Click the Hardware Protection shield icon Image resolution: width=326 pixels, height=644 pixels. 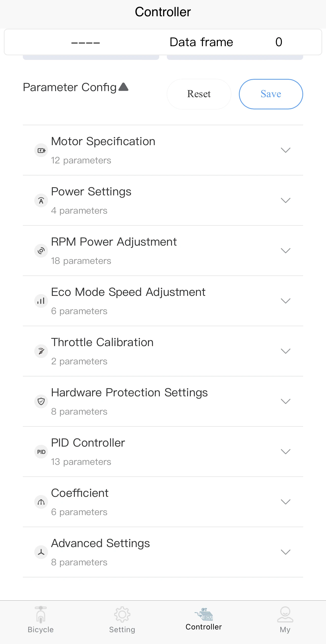[41, 401]
